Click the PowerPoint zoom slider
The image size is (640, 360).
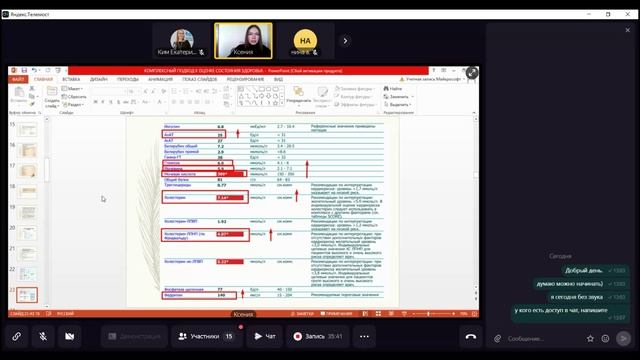pos(433,313)
